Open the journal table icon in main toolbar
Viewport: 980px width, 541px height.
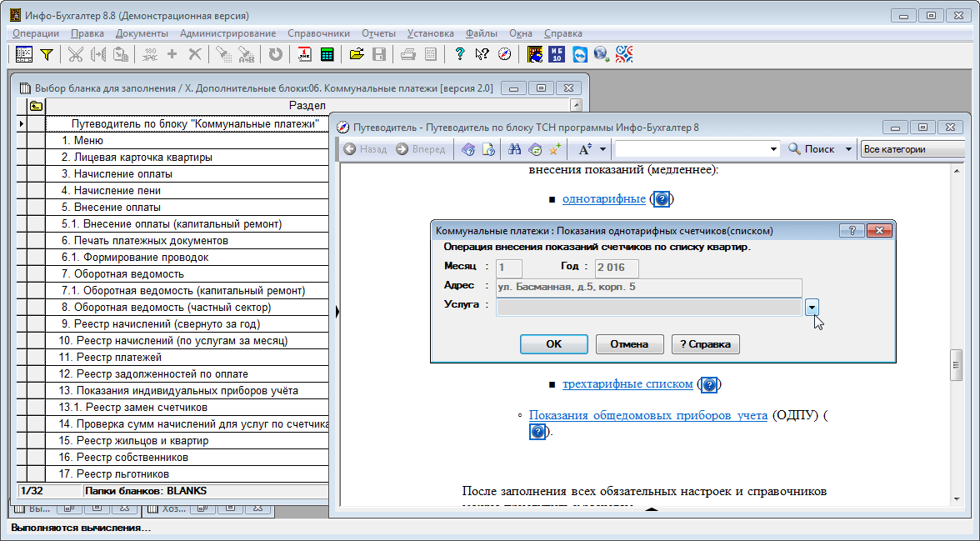click(x=23, y=54)
